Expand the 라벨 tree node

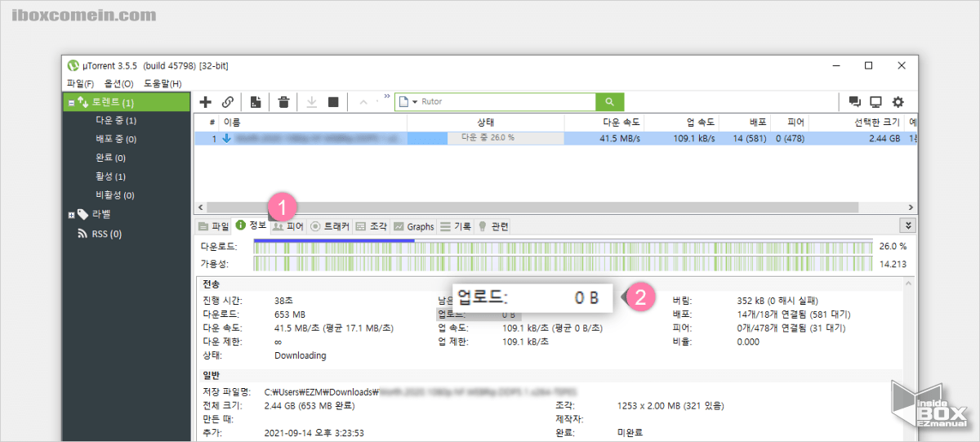71,215
